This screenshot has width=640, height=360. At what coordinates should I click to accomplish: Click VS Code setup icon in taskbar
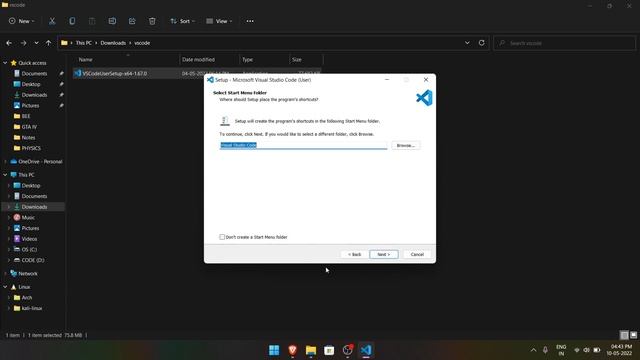pos(366,350)
